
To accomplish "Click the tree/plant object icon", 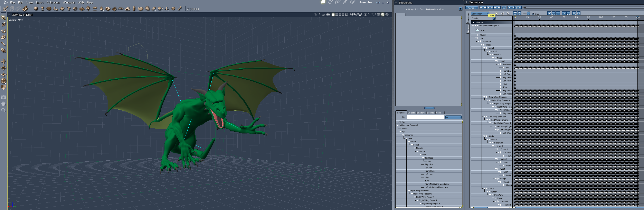I will (88, 9).
